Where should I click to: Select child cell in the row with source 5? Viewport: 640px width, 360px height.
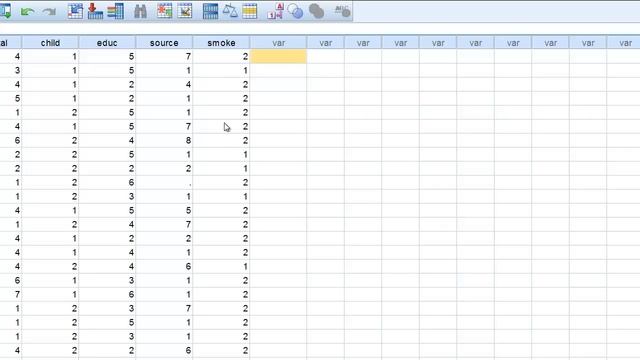(50, 211)
